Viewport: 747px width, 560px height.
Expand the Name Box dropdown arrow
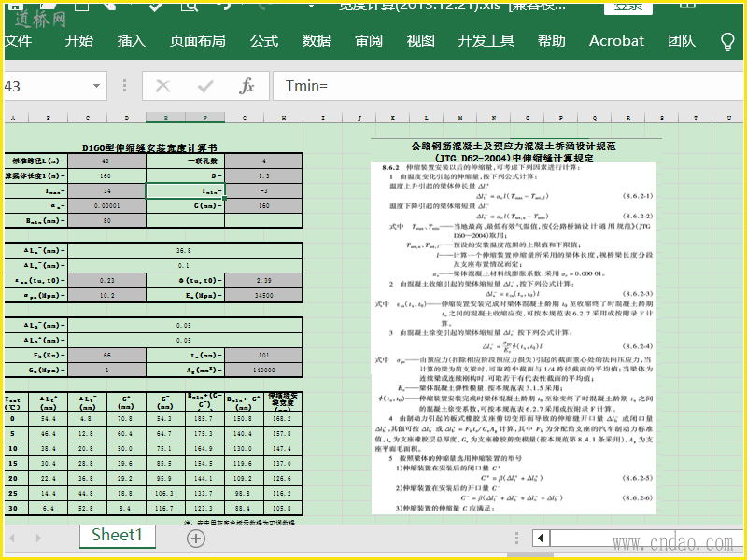click(x=97, y=86)
